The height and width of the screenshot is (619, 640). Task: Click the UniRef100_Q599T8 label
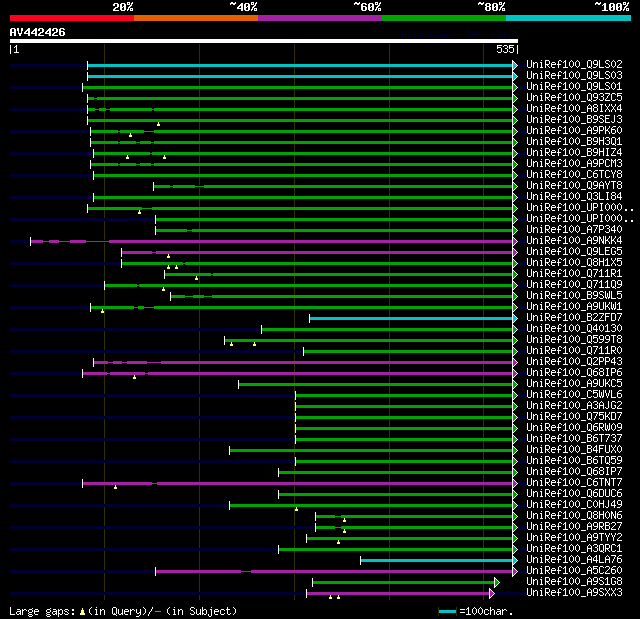point(574,340)
